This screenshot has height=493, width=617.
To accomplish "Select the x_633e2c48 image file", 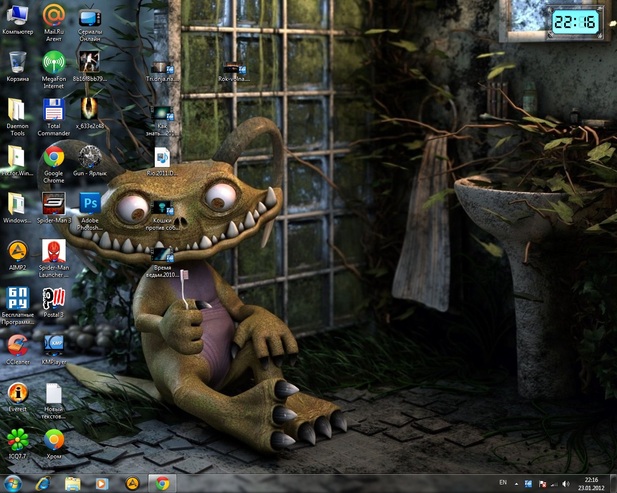I will coord(90,113).
